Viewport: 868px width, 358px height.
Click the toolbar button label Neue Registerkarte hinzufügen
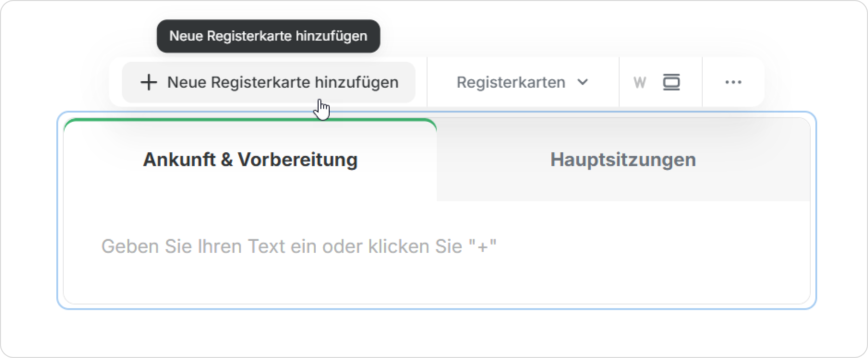point(283,83)
